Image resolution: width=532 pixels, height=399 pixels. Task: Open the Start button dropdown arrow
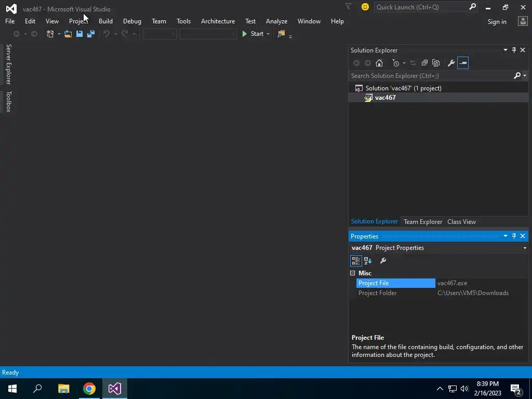point(268,34)
